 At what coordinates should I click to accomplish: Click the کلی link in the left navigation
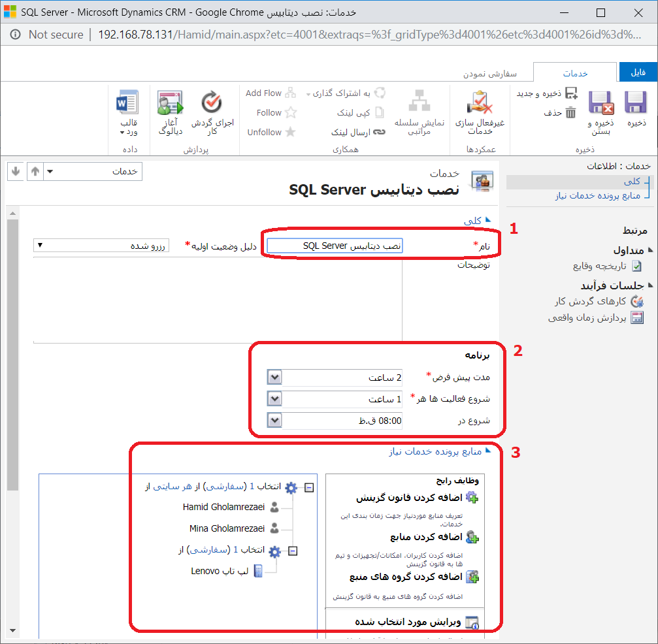point(632,181)
